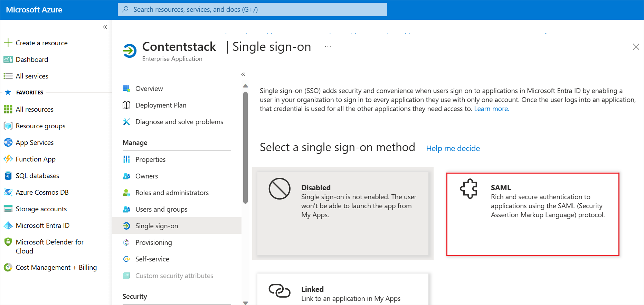
Task: Collapse the Contentstack management menu
Action: tap(243, 74)
